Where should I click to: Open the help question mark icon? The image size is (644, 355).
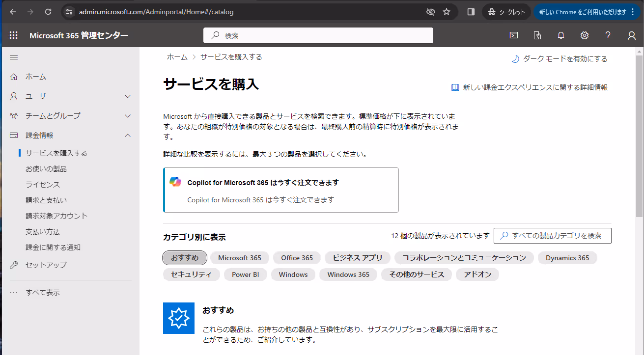pos(608,35)
